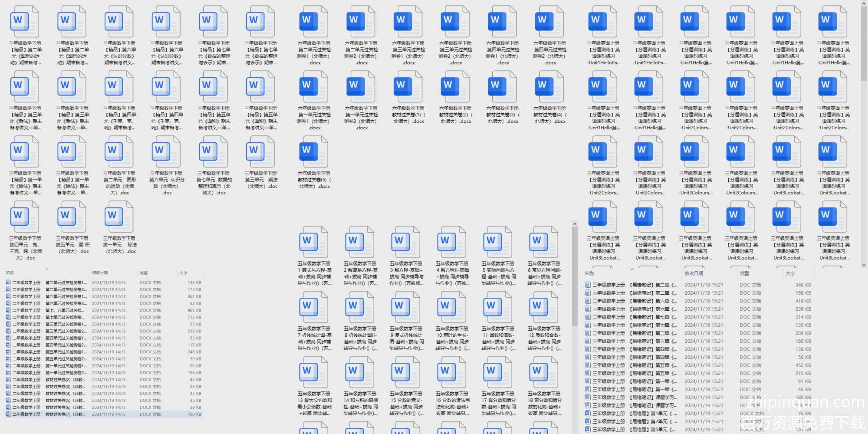Sort by 修改日期 in 二年级 file list
Viewport: 868px width, 434px height.
[100, 273]
